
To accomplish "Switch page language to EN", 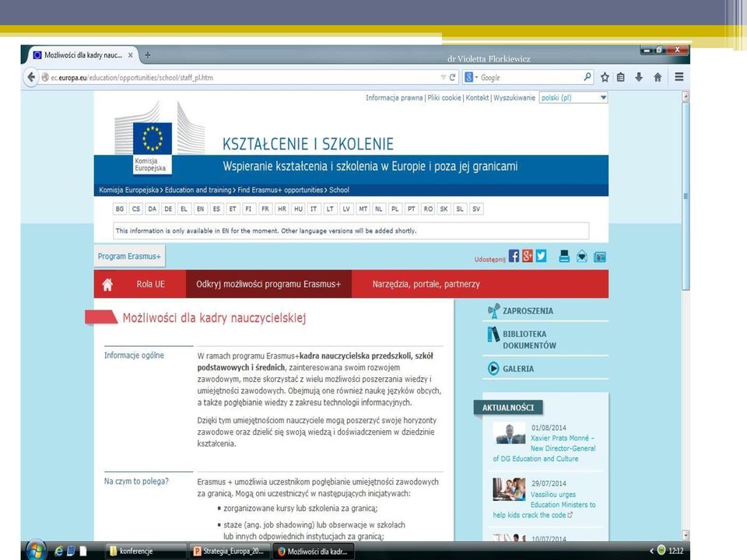I will [x=201, y=209].
